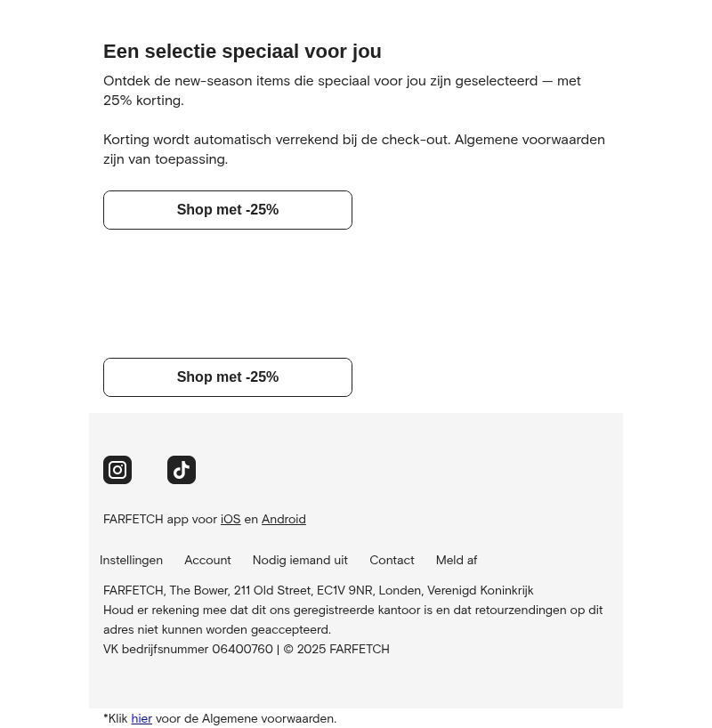Unsubscribe via Meld af link
The image size is (712, 728).
click(x=457, y=560)
